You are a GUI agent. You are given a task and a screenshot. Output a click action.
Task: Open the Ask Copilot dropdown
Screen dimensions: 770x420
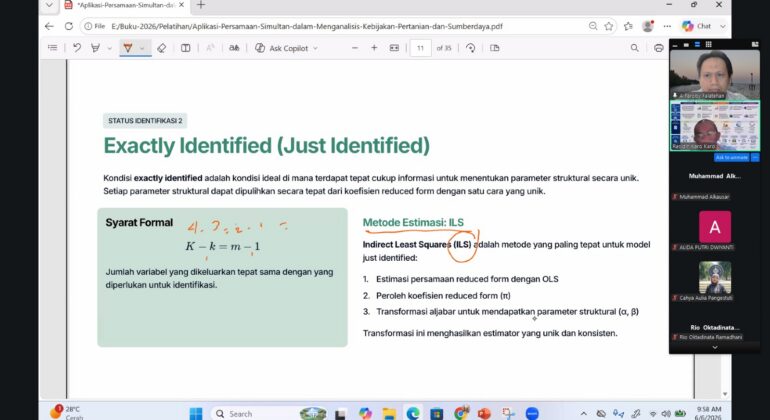286,48
